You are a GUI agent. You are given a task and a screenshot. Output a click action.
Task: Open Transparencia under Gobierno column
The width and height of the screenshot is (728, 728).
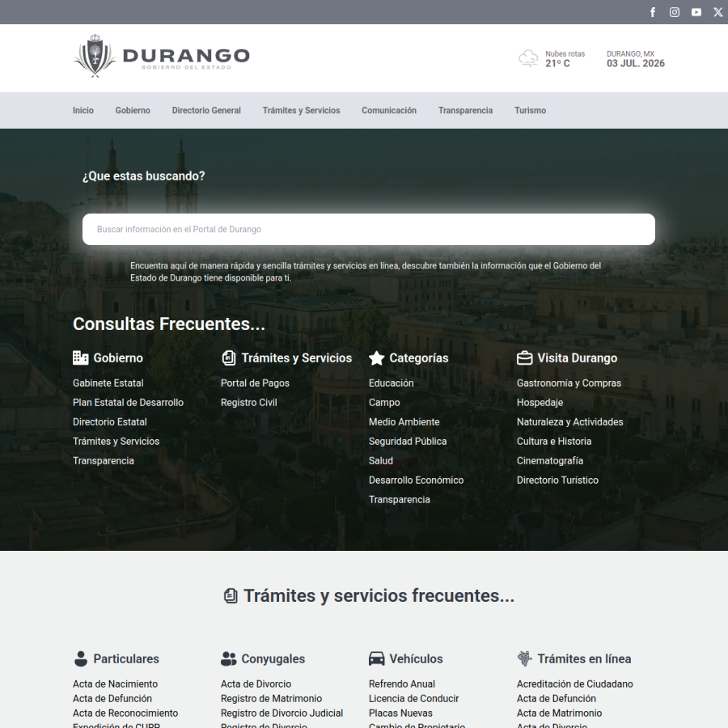103,461
